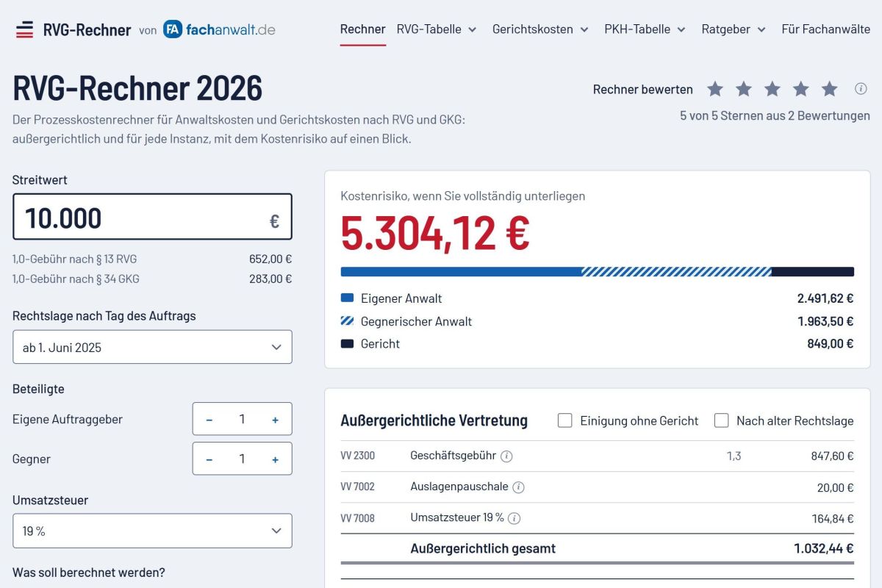Click into the Streitwert input field
This screenshot has width=882, height=588.
point(152,217)
